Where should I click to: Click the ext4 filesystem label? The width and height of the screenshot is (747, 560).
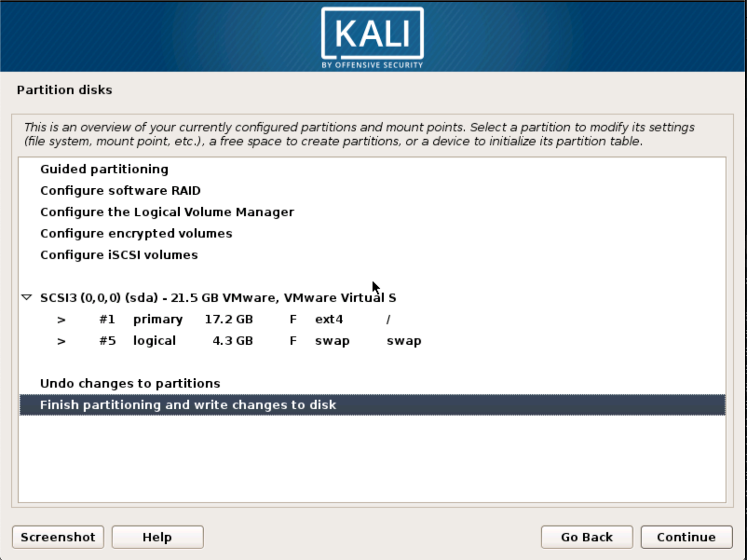point(329,319)
